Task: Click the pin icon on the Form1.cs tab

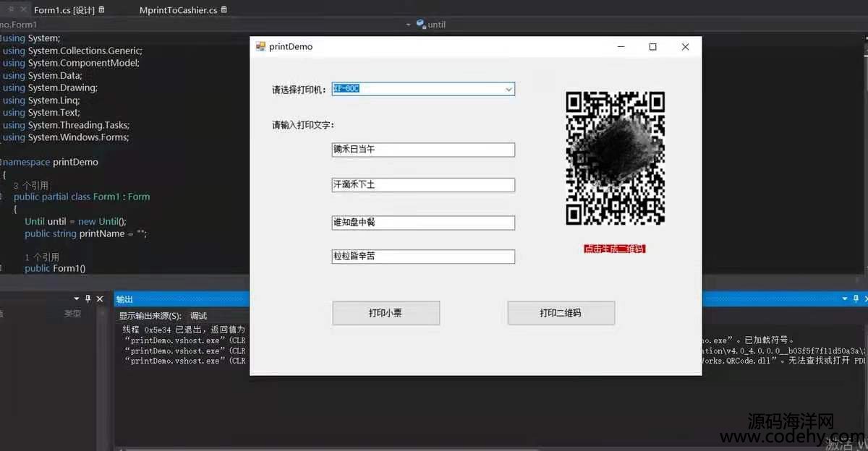Action: [x=101, y=10]
